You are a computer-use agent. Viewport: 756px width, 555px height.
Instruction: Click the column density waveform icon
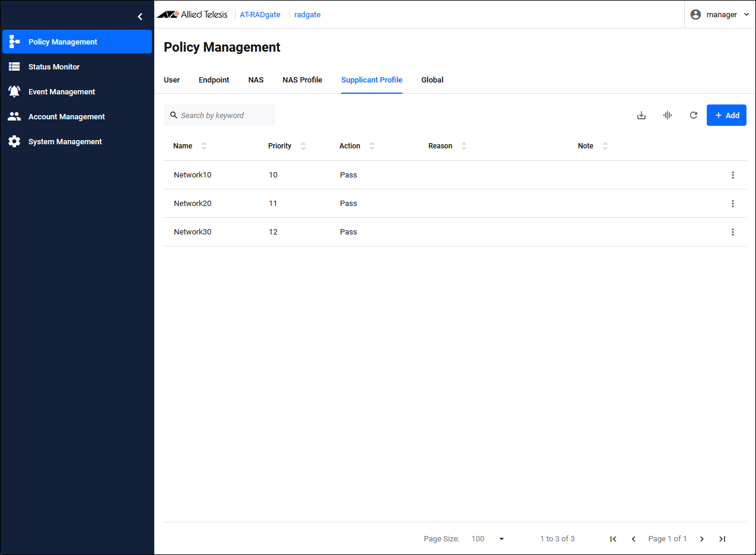(x=667, y=115)
